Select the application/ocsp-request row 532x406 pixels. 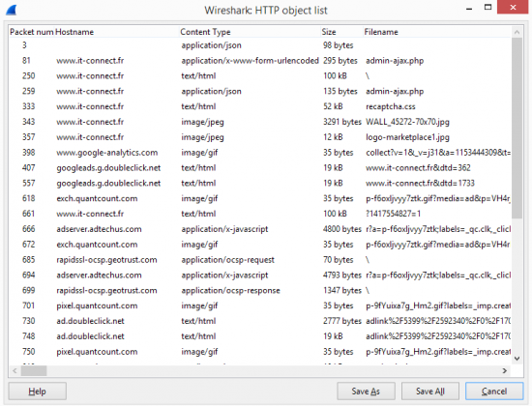pyautogui.click(x=259, y=260)
